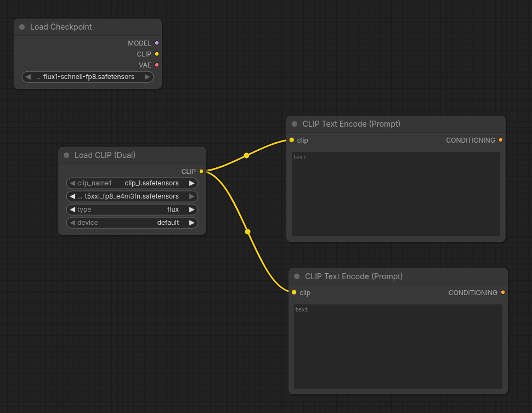
Task: Click the CLIP output socket on Load CLIP (Dual)
Action: click(201, 171)
